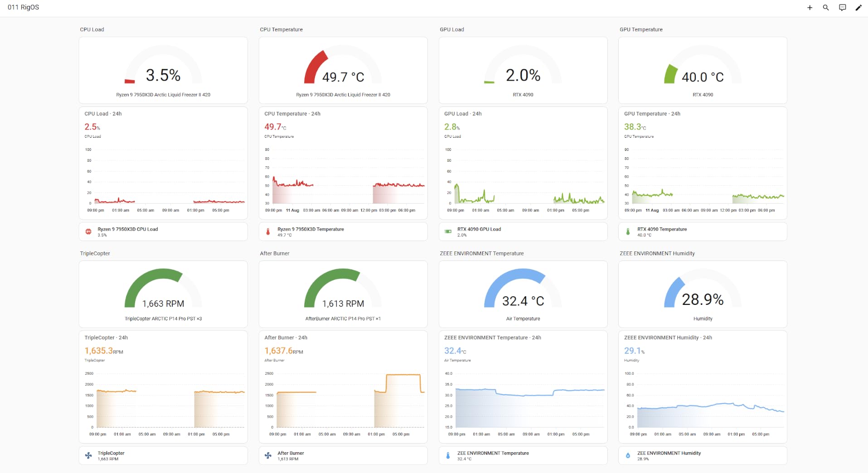Click the 1,635.3 RPM TripleCopter value

pos(104,351)
